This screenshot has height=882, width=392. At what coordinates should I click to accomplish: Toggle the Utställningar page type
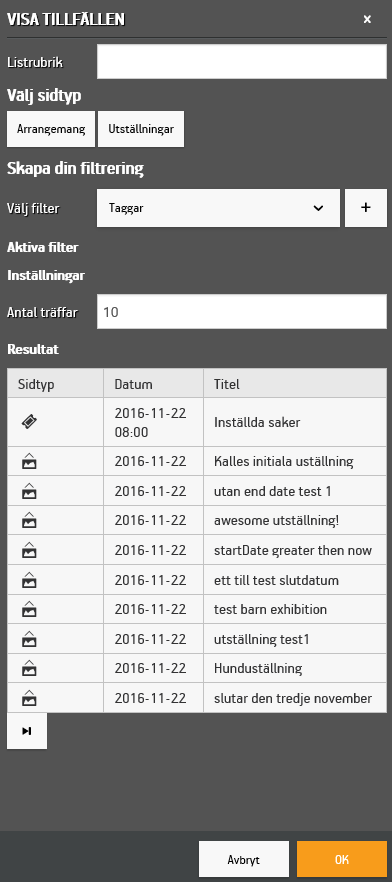pyautogui.click(x=141, y=129)
